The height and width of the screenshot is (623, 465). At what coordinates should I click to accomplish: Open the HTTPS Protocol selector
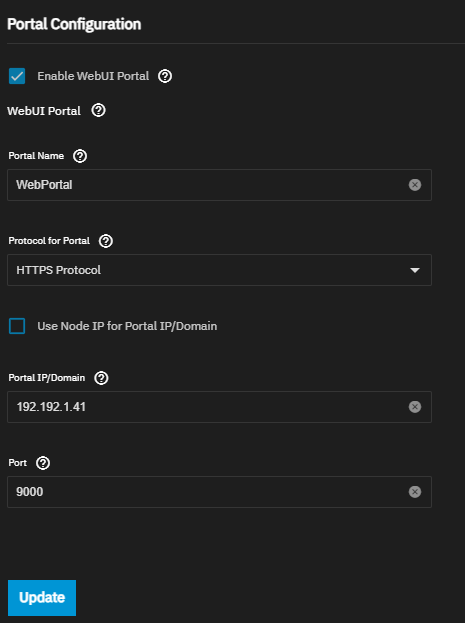coord(219,270)
